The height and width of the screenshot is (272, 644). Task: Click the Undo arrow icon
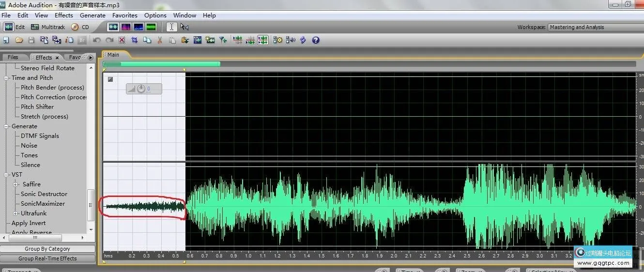(x=97, y=40)
